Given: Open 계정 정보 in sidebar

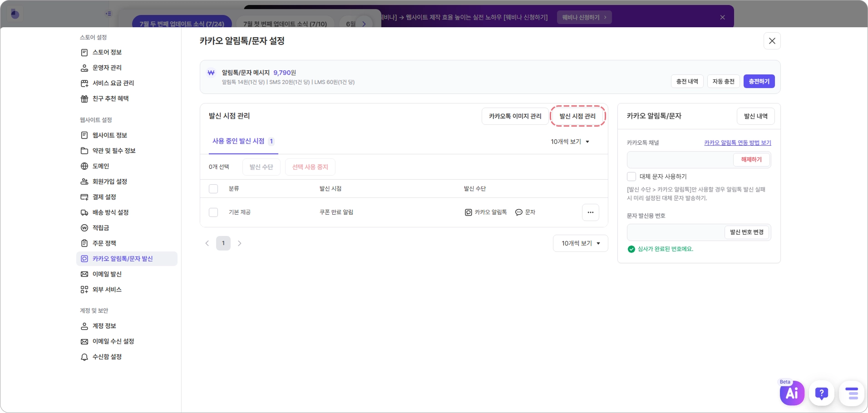Looking at the screenshot, I should coord(127,326).
